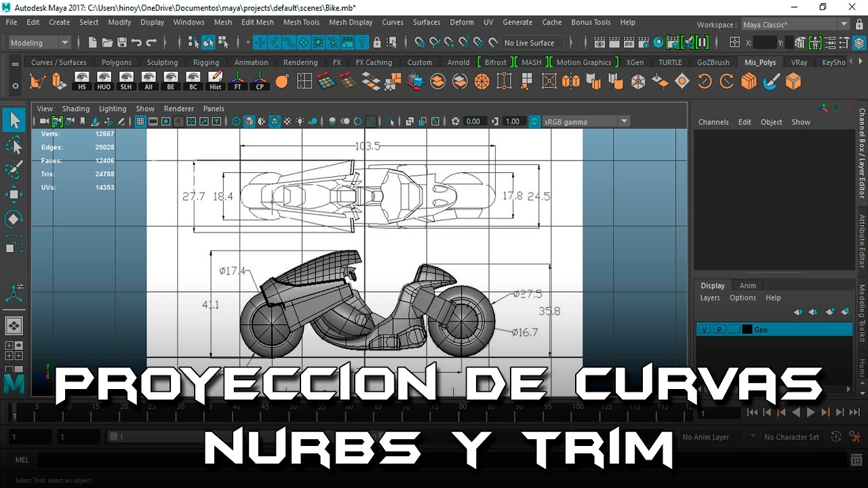Open the Modeling menu set dropdown
The height and width of the screenshot is (488, 868).
tap(39, 43)
